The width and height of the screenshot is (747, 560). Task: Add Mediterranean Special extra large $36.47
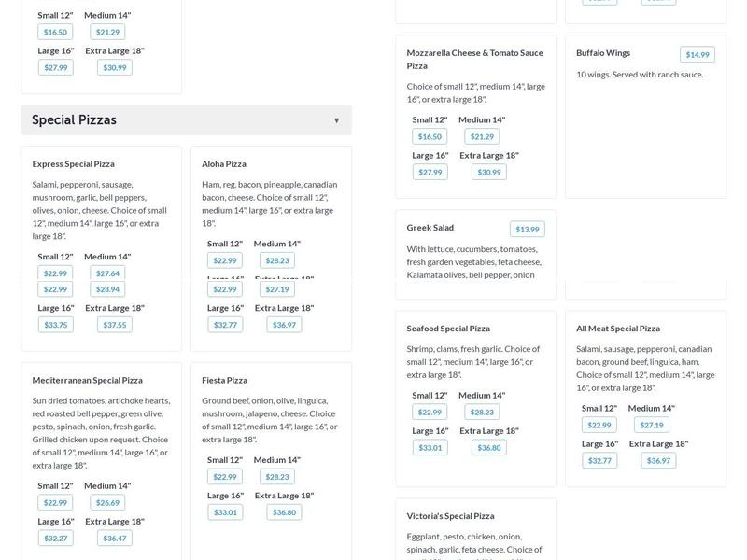[x=114, y=538]
